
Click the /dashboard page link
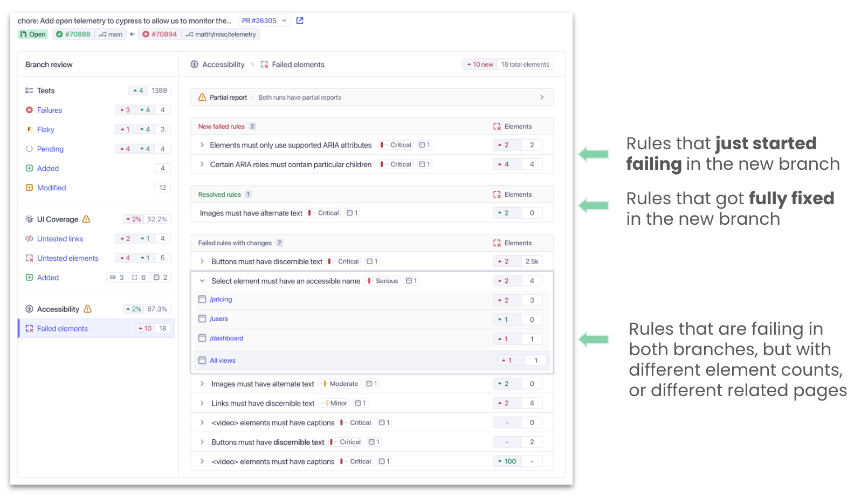pos(226,338)
